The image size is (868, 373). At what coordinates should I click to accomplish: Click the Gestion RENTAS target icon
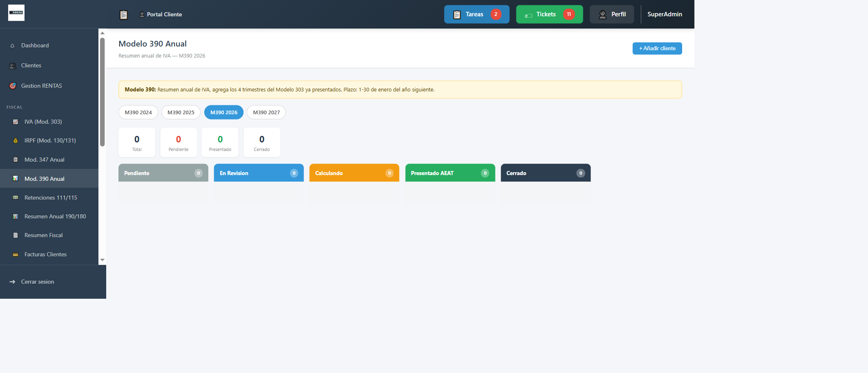pyautogui.click(x=13, y=86)
